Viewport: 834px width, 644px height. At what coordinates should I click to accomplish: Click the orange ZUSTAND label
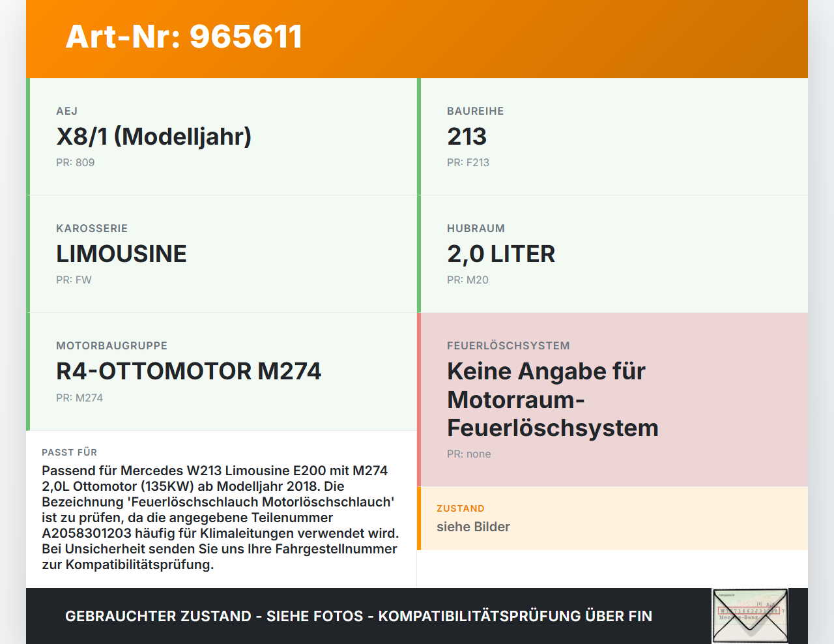coord(460,508)
